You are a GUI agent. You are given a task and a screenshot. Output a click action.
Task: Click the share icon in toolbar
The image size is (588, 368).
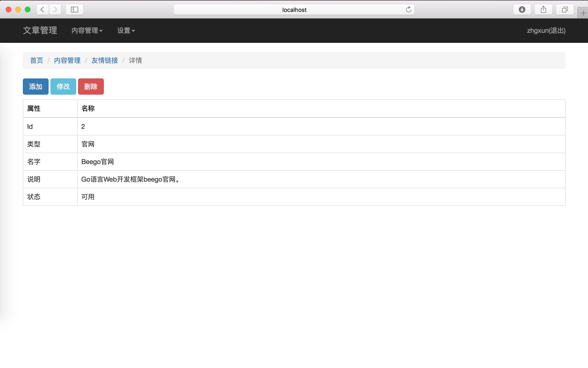tap(543, 10)
